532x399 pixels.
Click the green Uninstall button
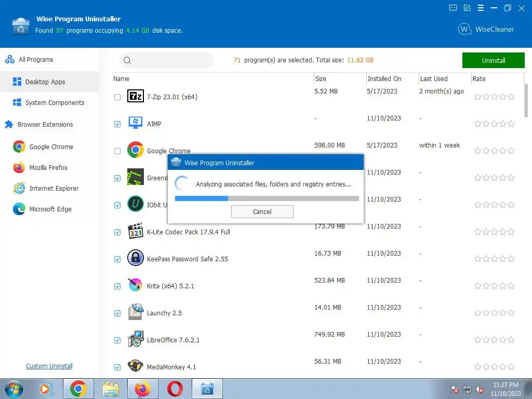(x=494, y=60)
